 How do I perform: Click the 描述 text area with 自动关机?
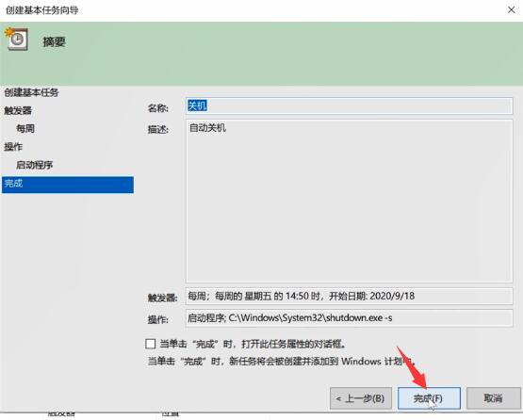[349, 201]
